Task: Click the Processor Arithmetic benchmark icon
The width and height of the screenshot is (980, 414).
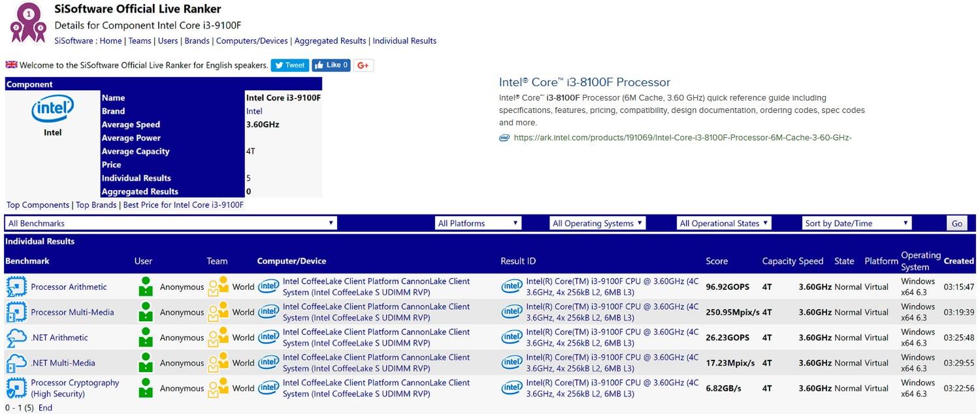Action: click(16, 287)
